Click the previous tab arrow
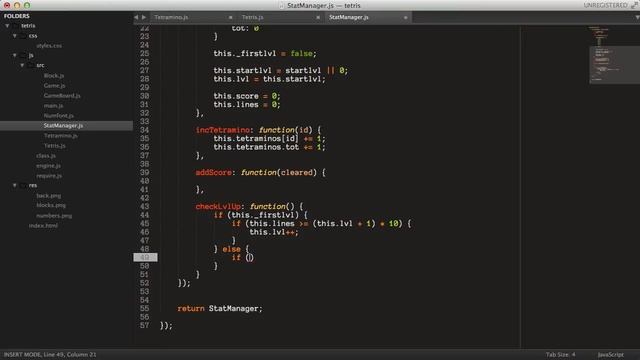The height and width of the screenshot is (360, 640). pyautogui.click(x=136, y=17)
